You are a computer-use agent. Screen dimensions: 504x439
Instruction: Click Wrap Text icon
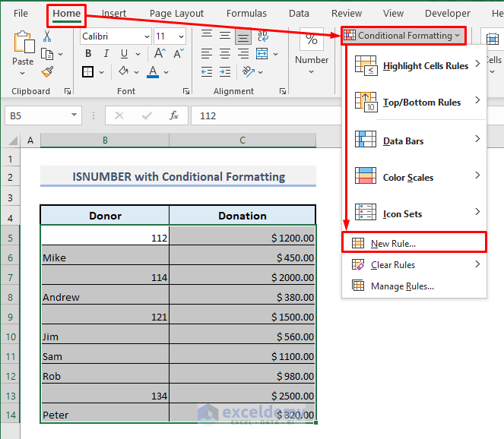262,36
